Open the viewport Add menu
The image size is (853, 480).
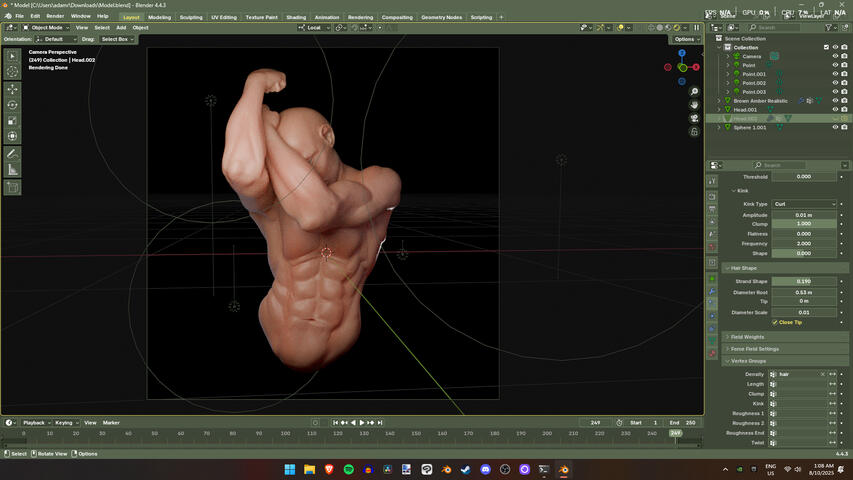(x=121, y=28)
